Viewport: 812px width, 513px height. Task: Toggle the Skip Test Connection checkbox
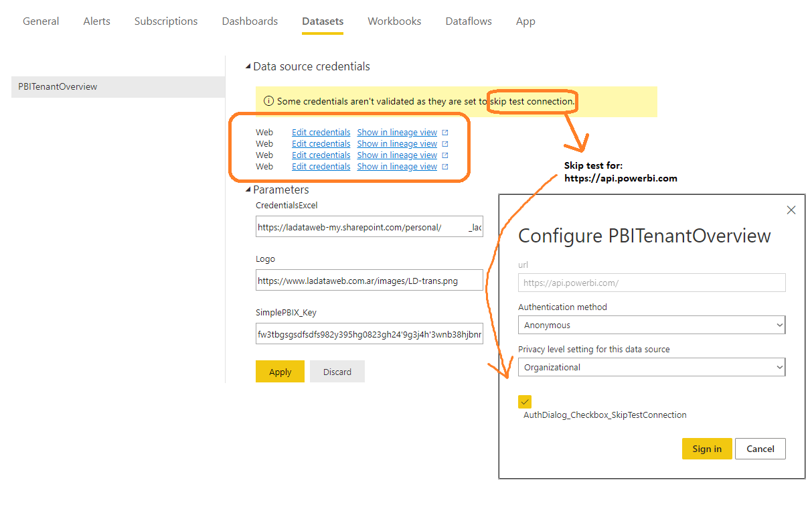[x=525, y=402]
